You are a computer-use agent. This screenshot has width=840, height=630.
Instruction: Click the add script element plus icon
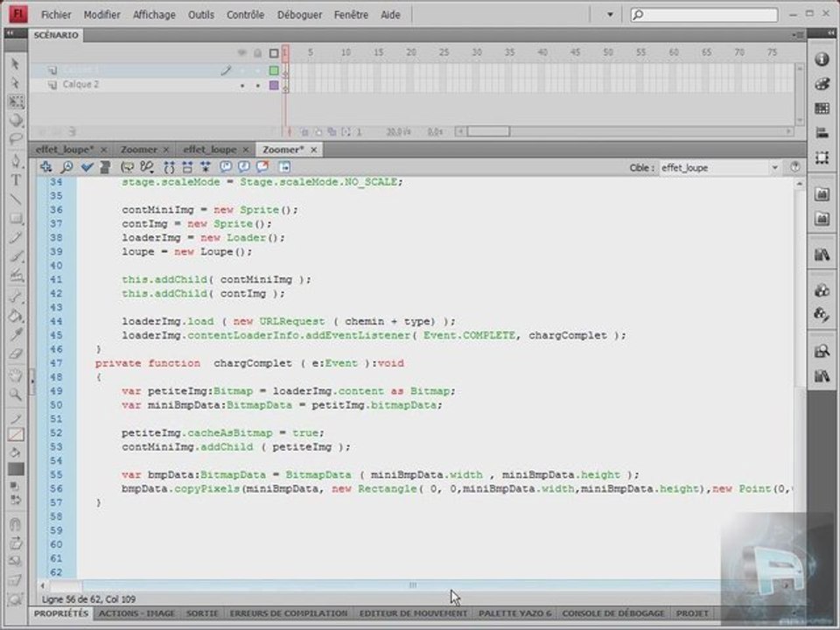pyautogui.click(x=46, y=167)
